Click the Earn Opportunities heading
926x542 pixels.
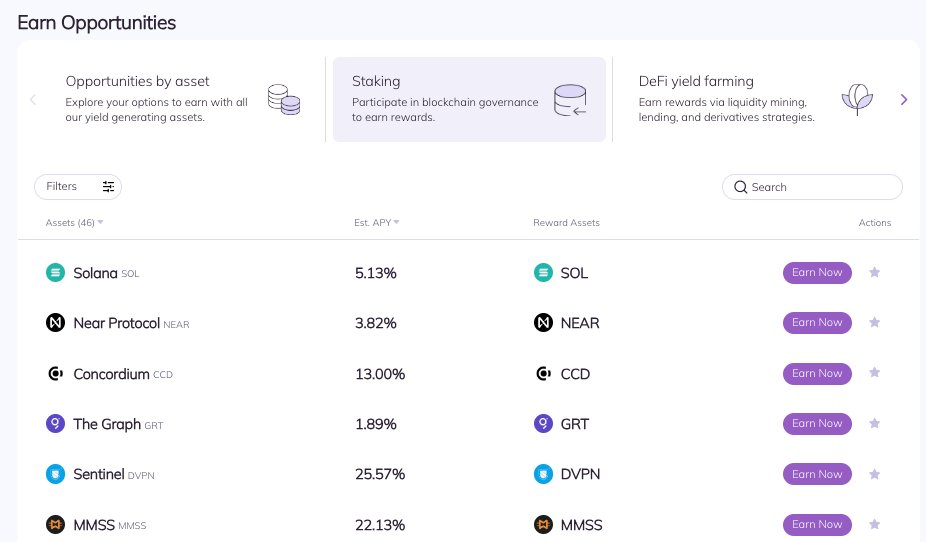(x=97, y=22)
